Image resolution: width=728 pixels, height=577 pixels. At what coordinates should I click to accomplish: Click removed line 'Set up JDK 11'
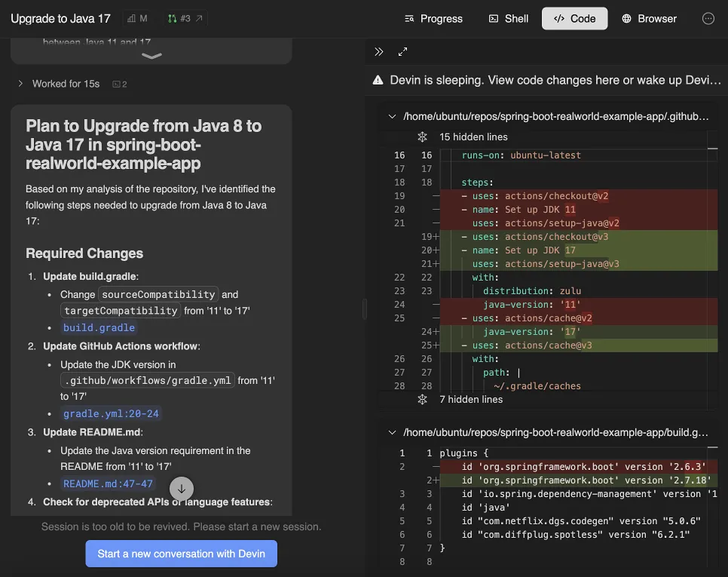pyautogui.click(x=579, y=210)
